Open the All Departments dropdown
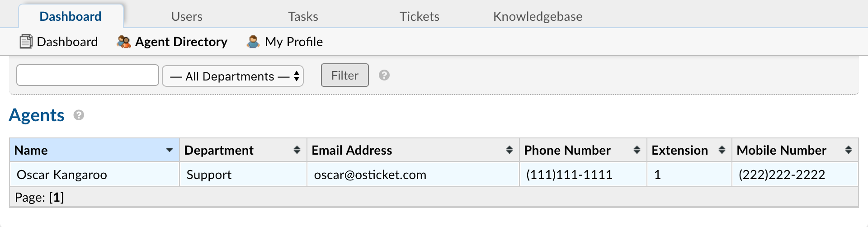The image size is (868, 227). tap(233, 76)
